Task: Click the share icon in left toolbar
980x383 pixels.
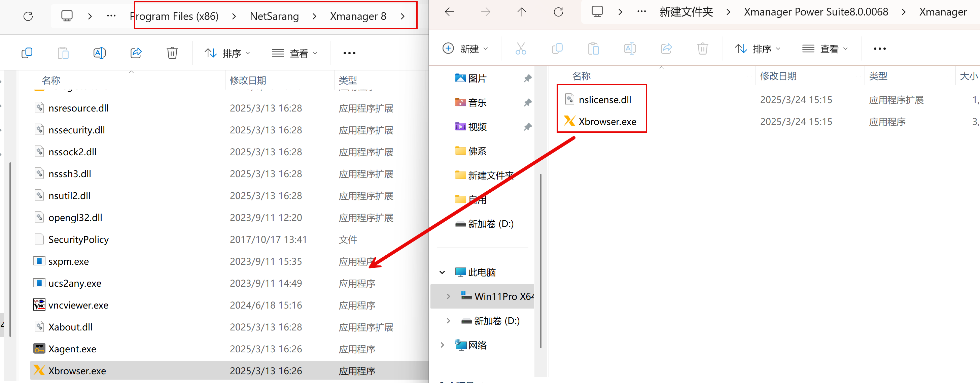Action: click(x=136, y=53)
